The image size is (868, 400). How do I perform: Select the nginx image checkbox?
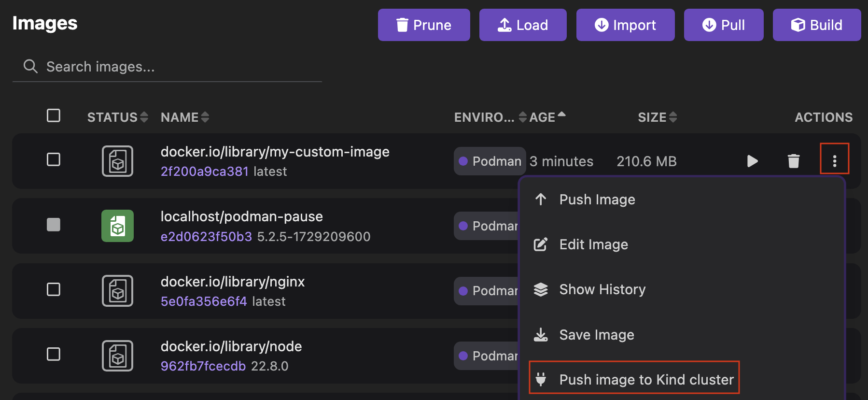point(54,289)
